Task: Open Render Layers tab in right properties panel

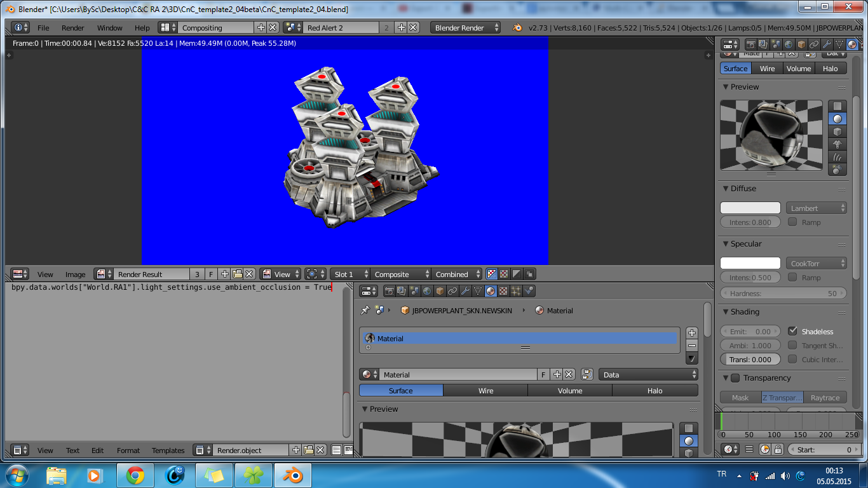Action: tap(763, 44)
